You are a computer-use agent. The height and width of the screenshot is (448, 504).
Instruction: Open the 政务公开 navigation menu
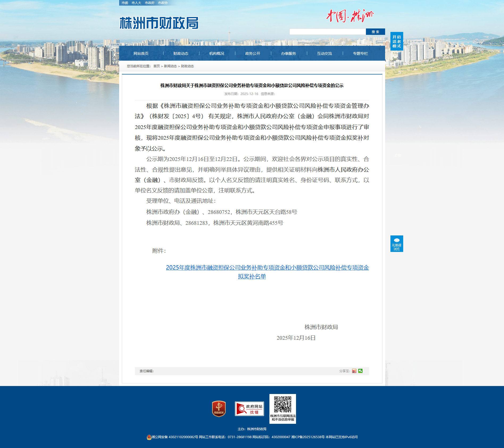pyautogui.click(x=252, y=53)
